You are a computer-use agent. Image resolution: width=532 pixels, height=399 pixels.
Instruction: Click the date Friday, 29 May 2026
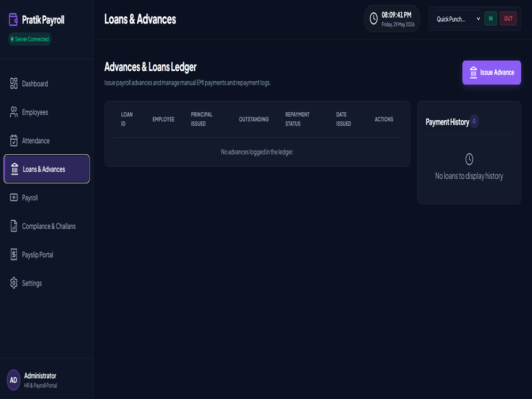point(398,24)
